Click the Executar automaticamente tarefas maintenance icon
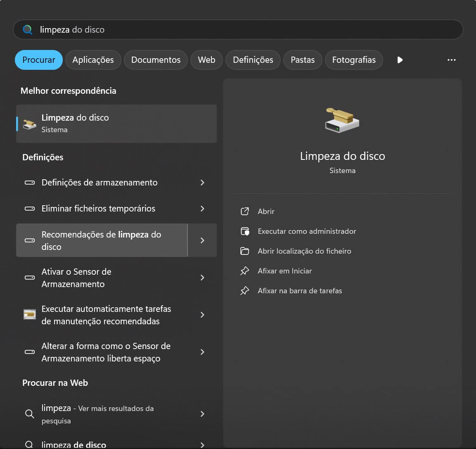This screenshot has height=449, width=476. click(29, 315)
